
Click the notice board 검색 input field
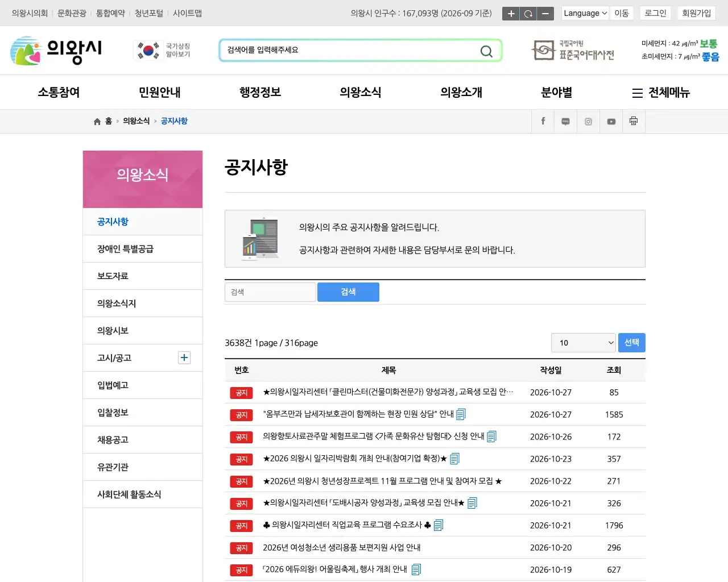[x=270, y=292]
